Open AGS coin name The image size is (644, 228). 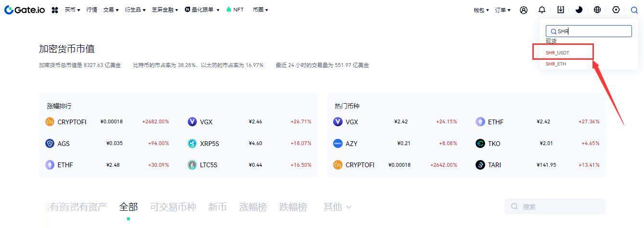pos(64,143)
